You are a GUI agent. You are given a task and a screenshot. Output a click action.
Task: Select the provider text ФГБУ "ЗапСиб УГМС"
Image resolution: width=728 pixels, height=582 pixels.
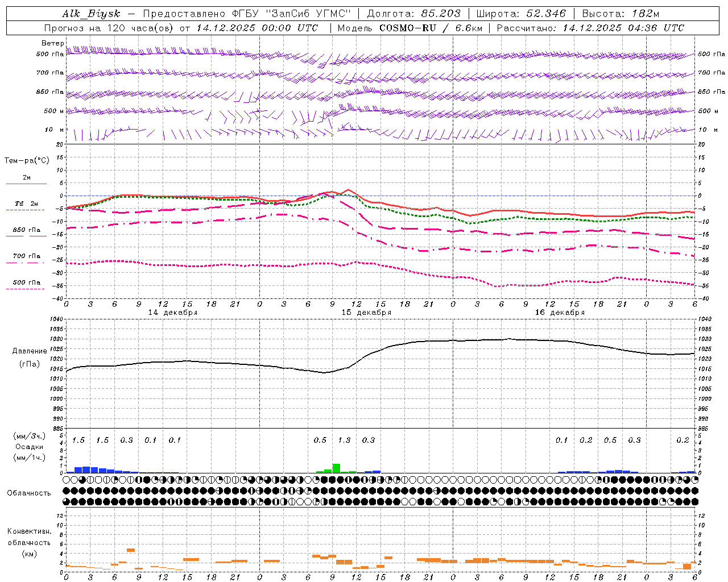291,14
